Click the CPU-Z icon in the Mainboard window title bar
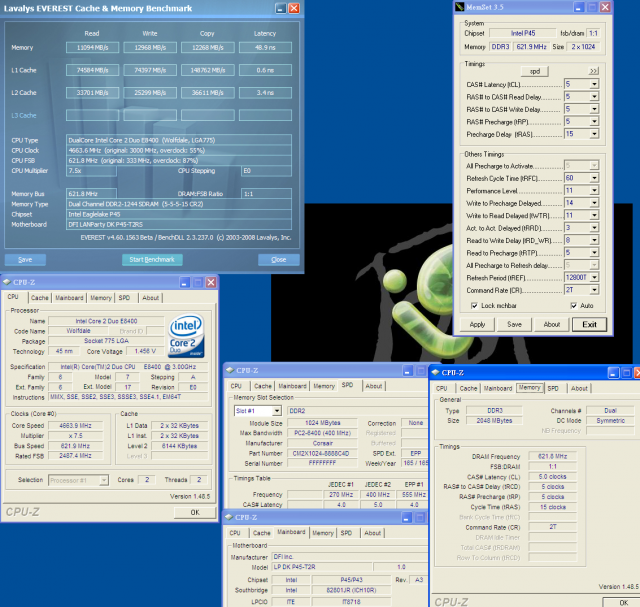The height and width of the screenshot is (607, 640). (x=229, y=517)
